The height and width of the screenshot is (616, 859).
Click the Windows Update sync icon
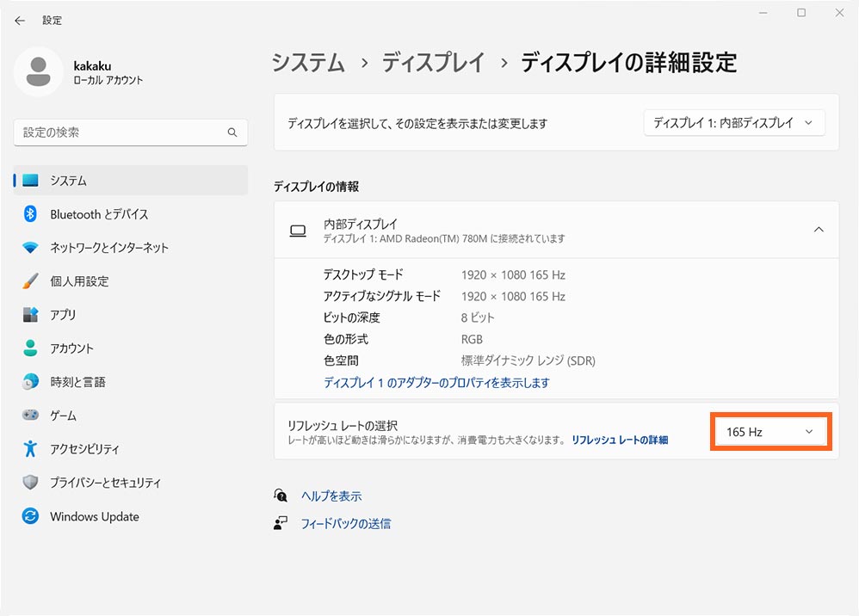point(31,517)
